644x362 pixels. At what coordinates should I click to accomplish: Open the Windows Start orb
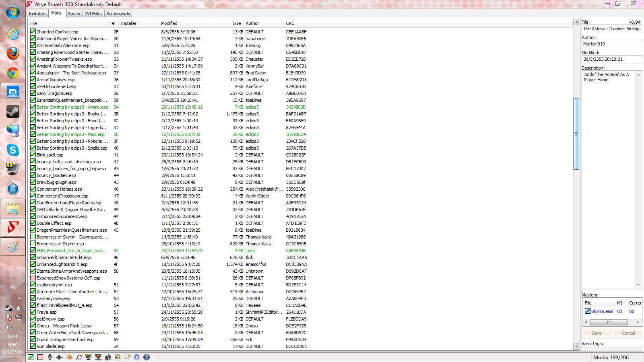point(12,12)
